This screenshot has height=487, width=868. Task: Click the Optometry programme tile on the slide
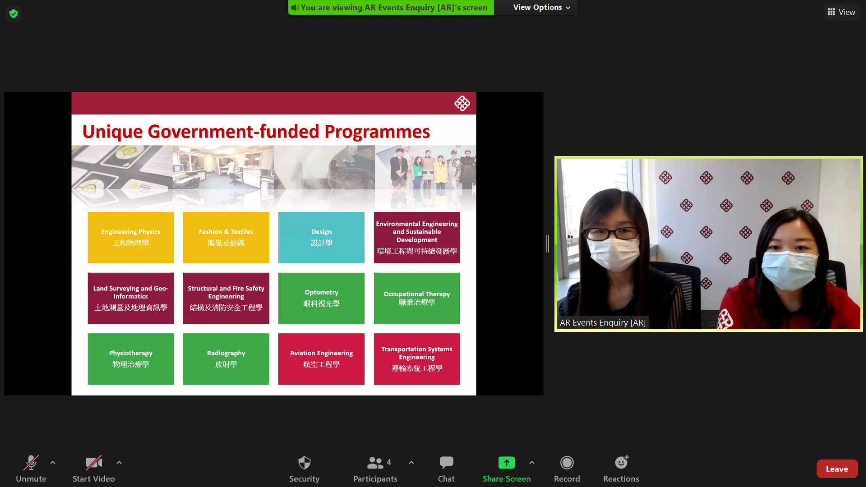pos(322,299)
